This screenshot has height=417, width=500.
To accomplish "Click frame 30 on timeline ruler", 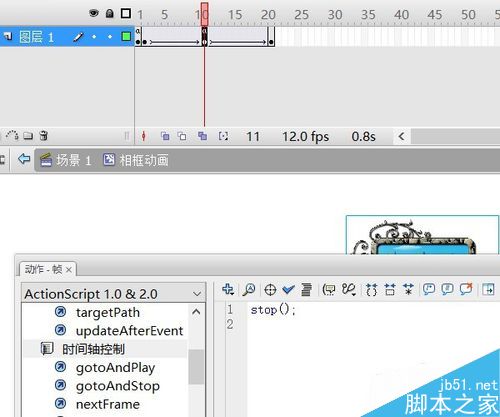I will pos(335,15).
